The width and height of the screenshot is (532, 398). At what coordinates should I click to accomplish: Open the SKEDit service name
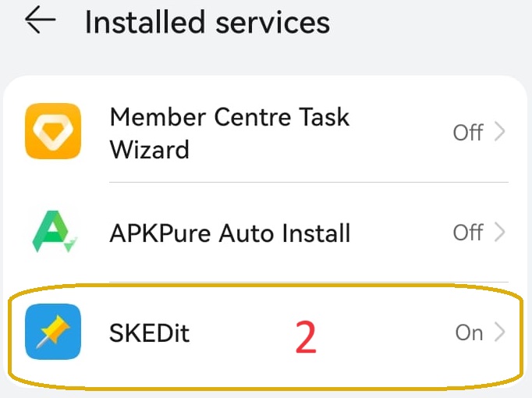point(149,333)
